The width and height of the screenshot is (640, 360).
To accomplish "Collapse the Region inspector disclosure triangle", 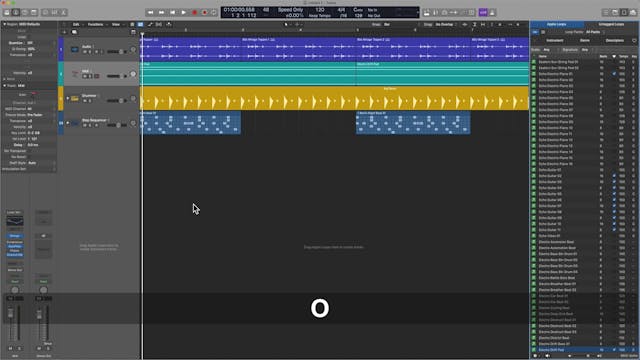I will coord(4,24).
